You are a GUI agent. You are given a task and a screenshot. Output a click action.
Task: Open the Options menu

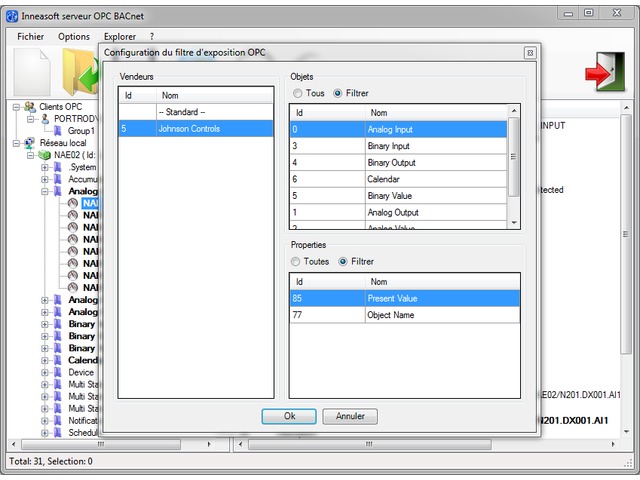74,36
